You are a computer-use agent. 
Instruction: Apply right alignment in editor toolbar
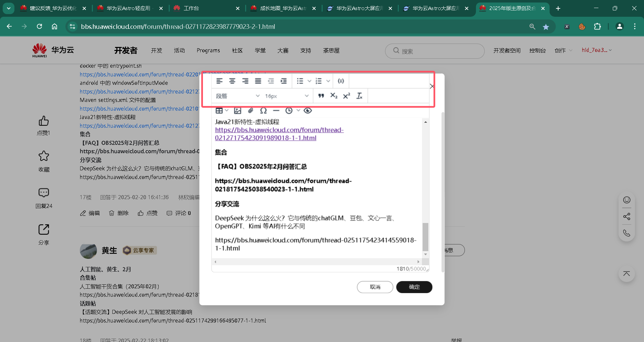point(245,81)
